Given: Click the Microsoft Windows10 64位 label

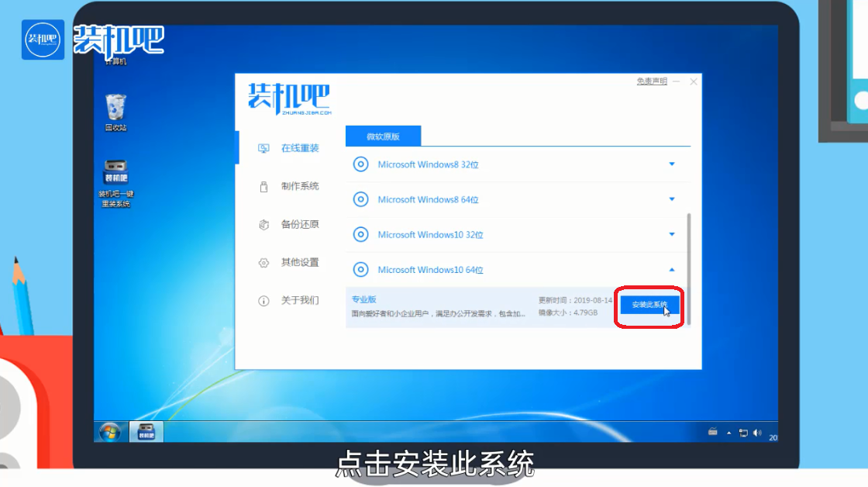Looking at the screenshot, I should [x=430, y=270].
